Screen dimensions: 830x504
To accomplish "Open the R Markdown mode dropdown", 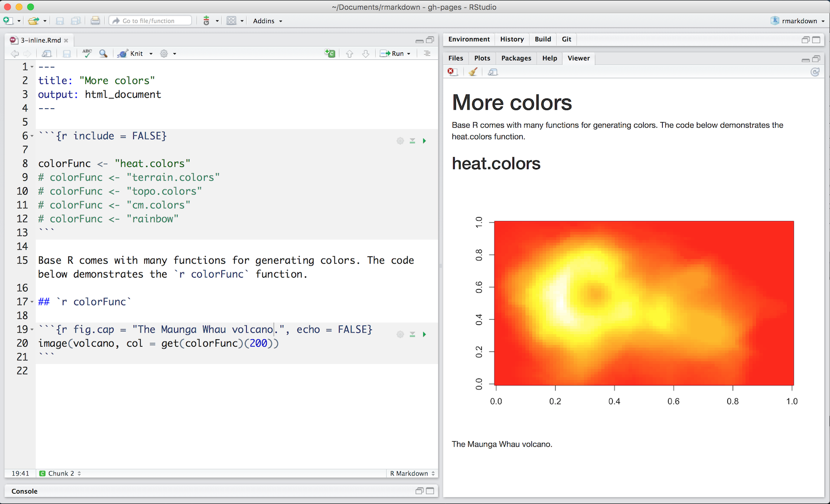I will pyautogui.click(x=412, y=473).
